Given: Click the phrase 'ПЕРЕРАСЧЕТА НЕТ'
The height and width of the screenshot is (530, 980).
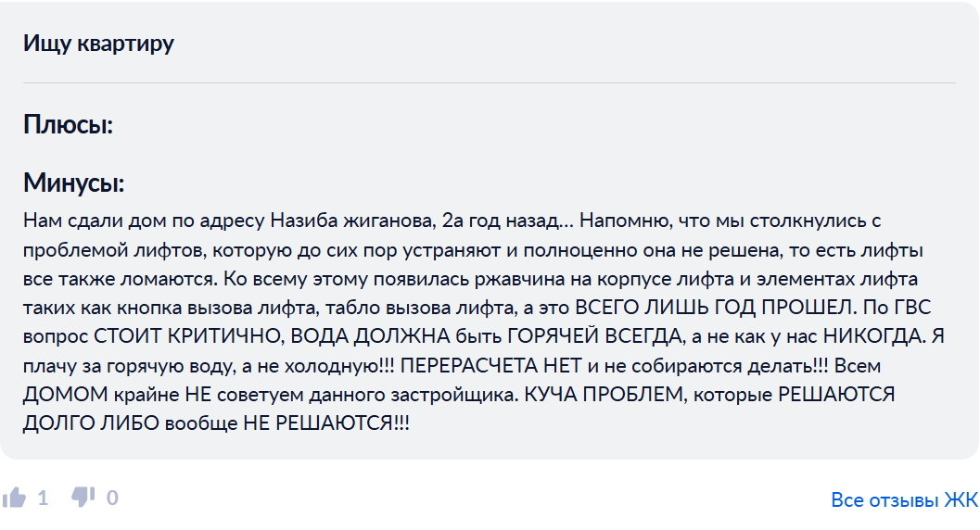Looking at the screenshot, I should tap(491, 365).
